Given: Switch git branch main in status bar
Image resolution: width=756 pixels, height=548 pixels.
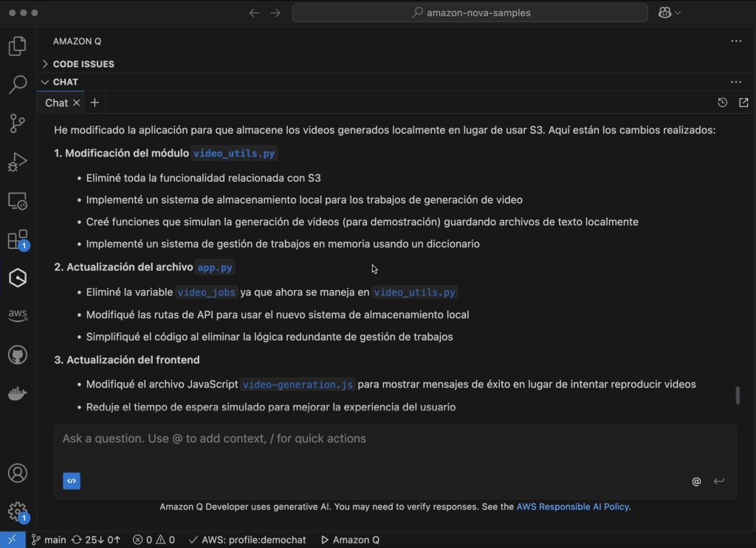Looking at the screenshot, I should (49, 540).
